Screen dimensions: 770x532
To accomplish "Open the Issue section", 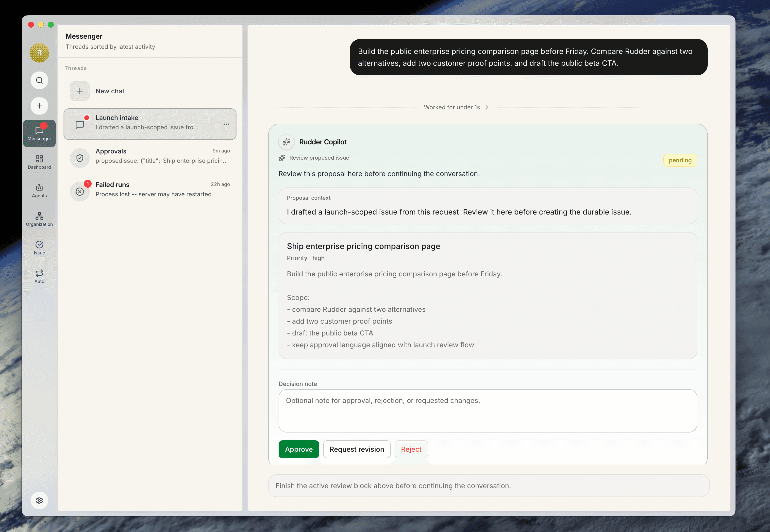I will click(39, 248).
